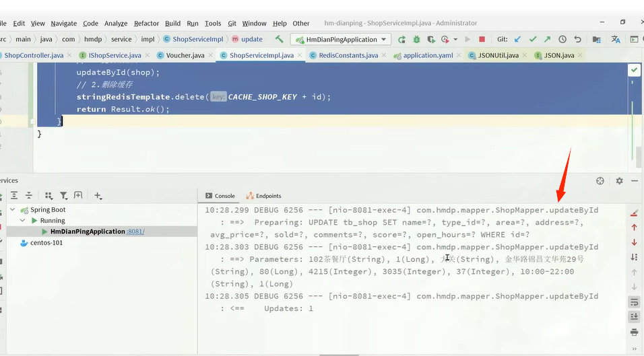Close the Voucher.java tab
644x356 pixels.
pos(210,55)
